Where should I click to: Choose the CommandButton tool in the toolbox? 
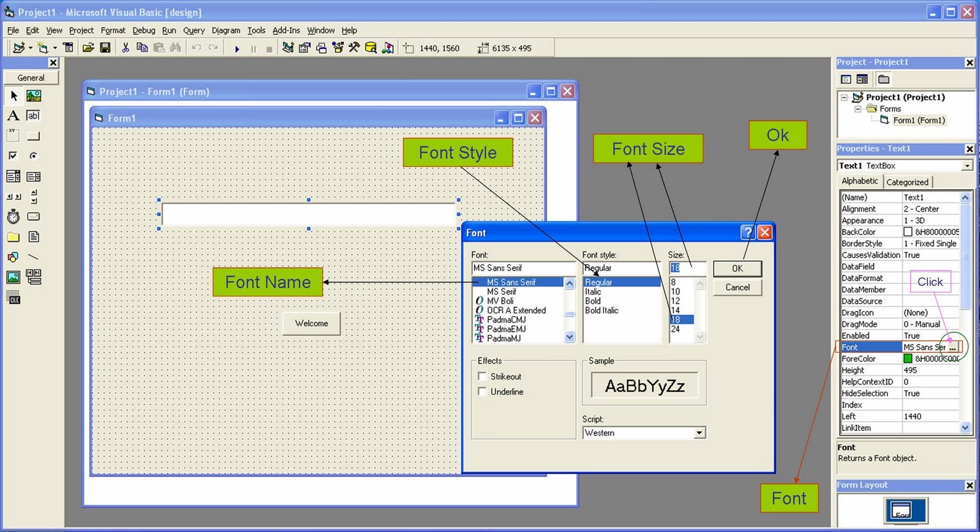pyautogui.click(x=34, y=136)
